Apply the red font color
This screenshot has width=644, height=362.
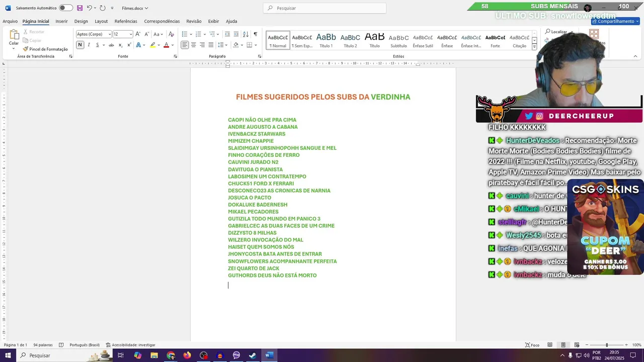(166, 45)
